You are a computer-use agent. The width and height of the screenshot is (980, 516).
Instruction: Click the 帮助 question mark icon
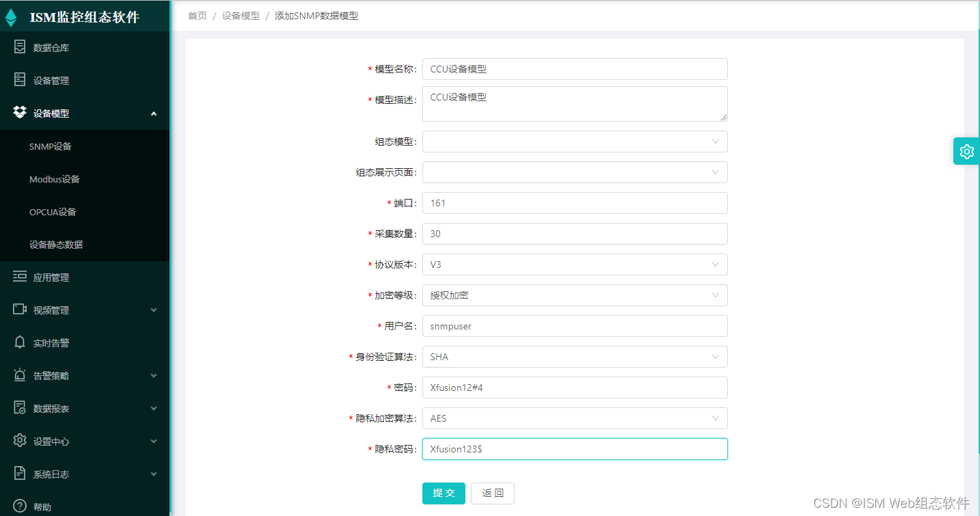point(20,506)
